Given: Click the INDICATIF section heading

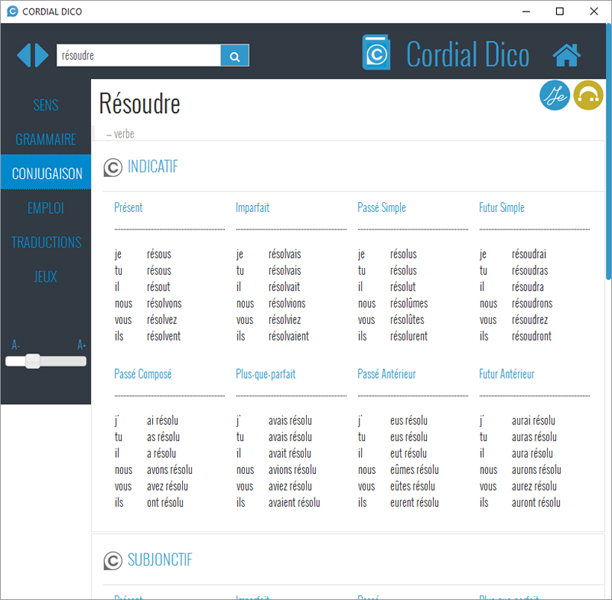Looking at the screenshot, I should pos(153,167).
